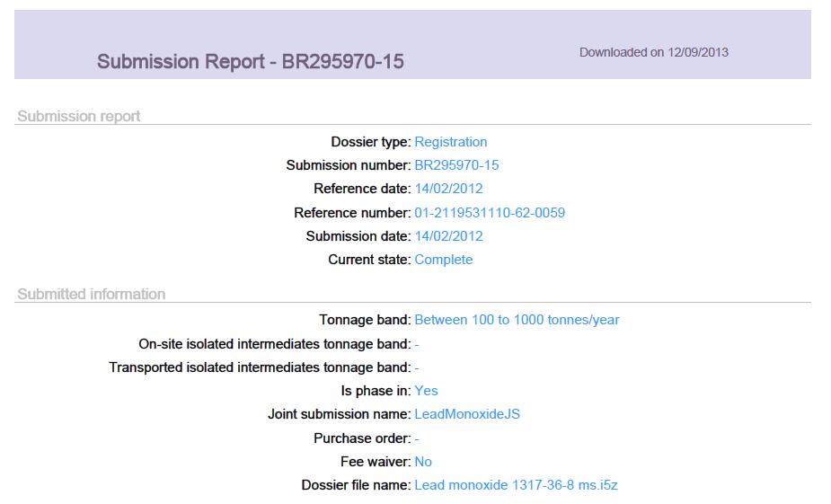Click the 'Purchase order:' label
The width and height of the screenshot is (831, 504).
(362, 438)
